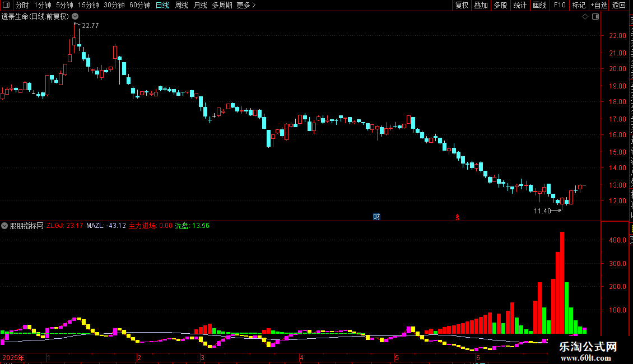Click the 22.00 price axis label

618,35
